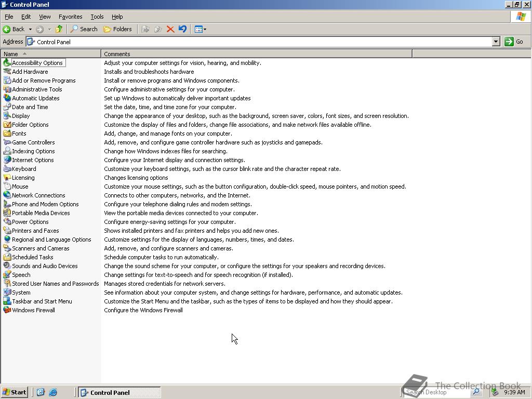Open the Favorites menu
The width and height of the screenshot is (532, 399).
[70, 17]
